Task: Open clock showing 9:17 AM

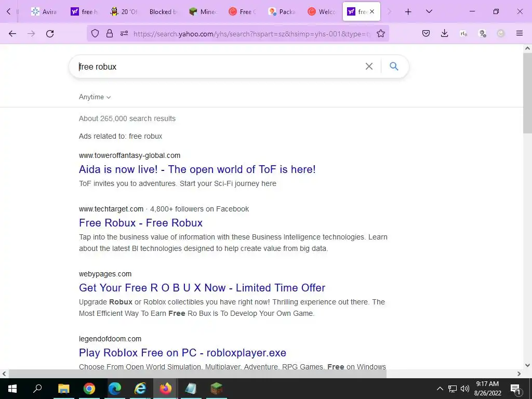Action: pyautogui.click(x=487, y=389)
